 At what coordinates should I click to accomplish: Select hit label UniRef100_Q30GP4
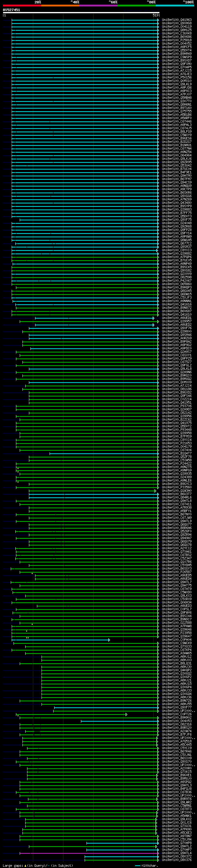(x=176, y=687)
